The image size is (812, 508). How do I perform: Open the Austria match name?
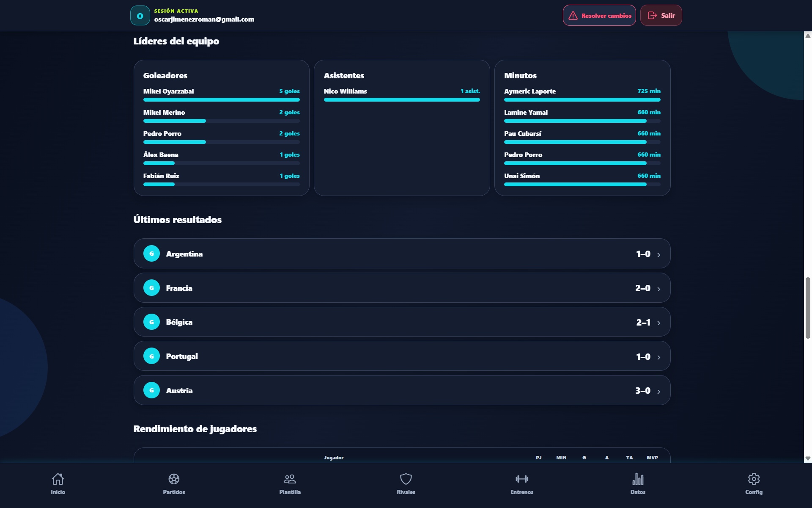click(179, 391)
